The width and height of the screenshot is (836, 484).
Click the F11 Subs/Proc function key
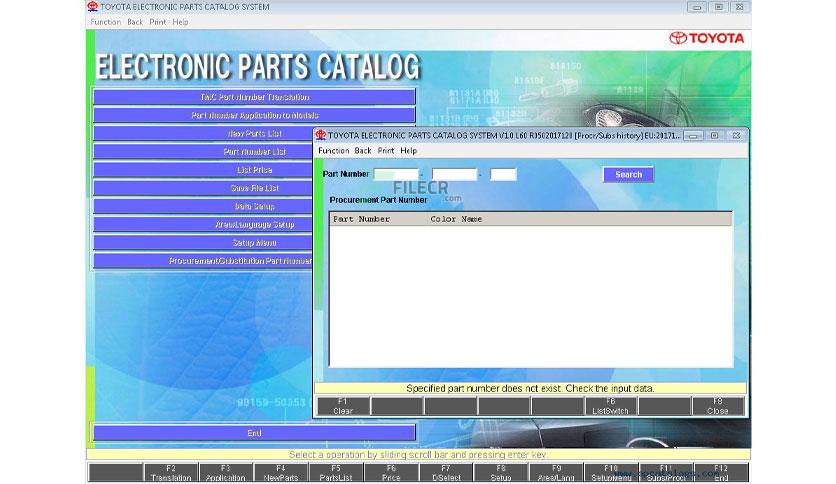666,473
